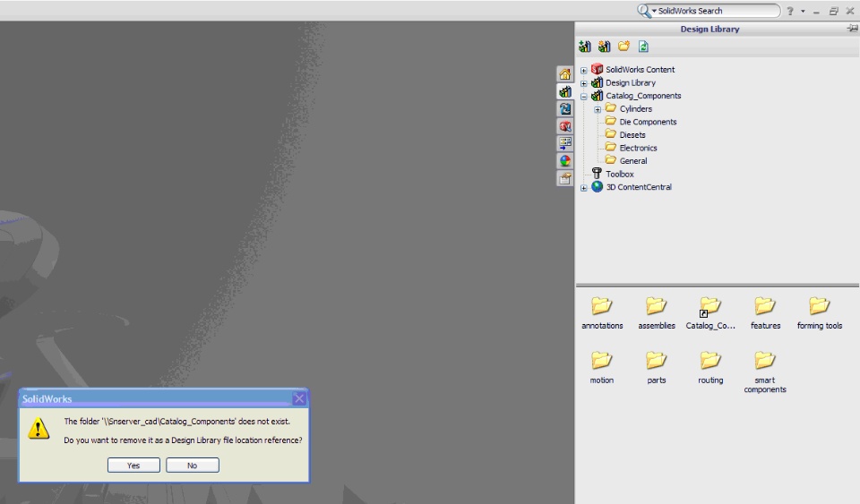Viewport: 860px width, 504px height.
Task: Click Add to Library toolbar icon
Action: pyautogui.click(x=585, y=47)
